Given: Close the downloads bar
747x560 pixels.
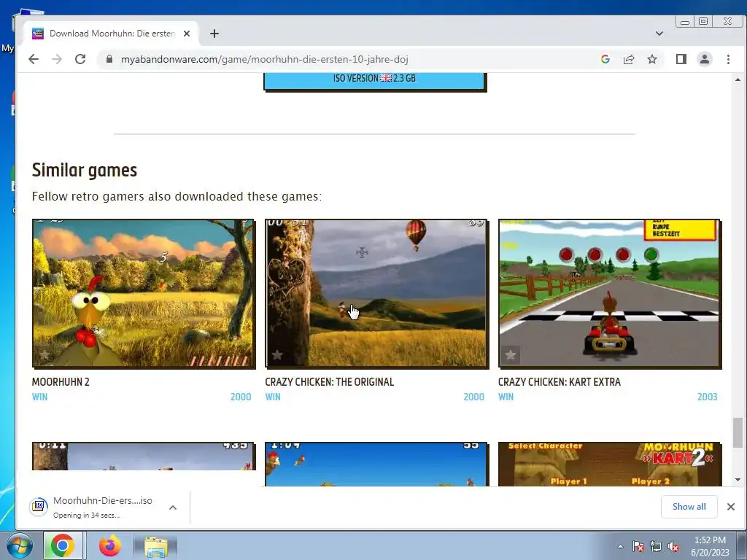Looking at the screenshot, I should (x=731, y=507).
